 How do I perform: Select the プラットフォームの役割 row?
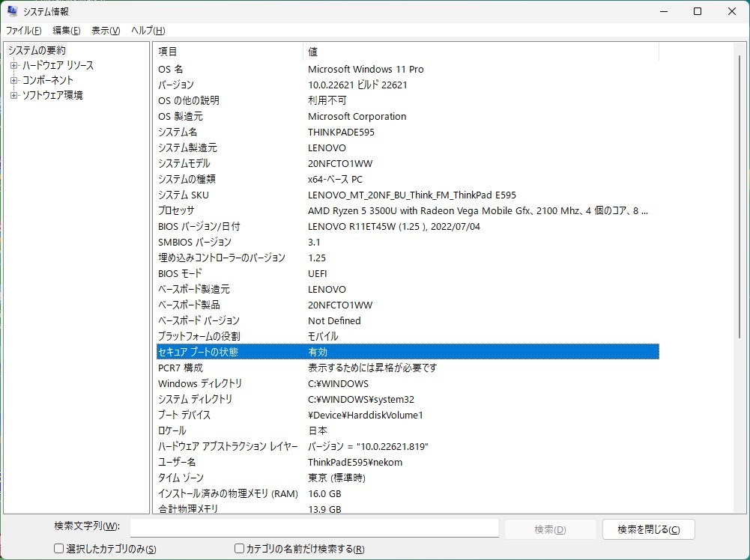408,336
